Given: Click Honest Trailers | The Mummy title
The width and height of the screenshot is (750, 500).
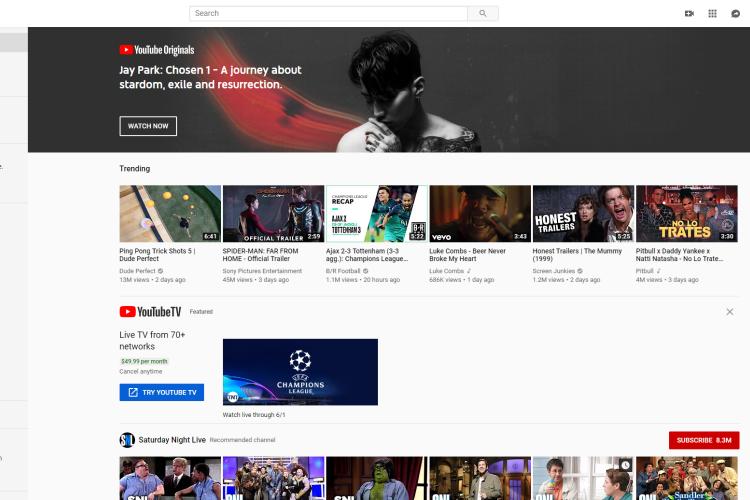Looking at the screenshot, I should click(x=577, y=255).
